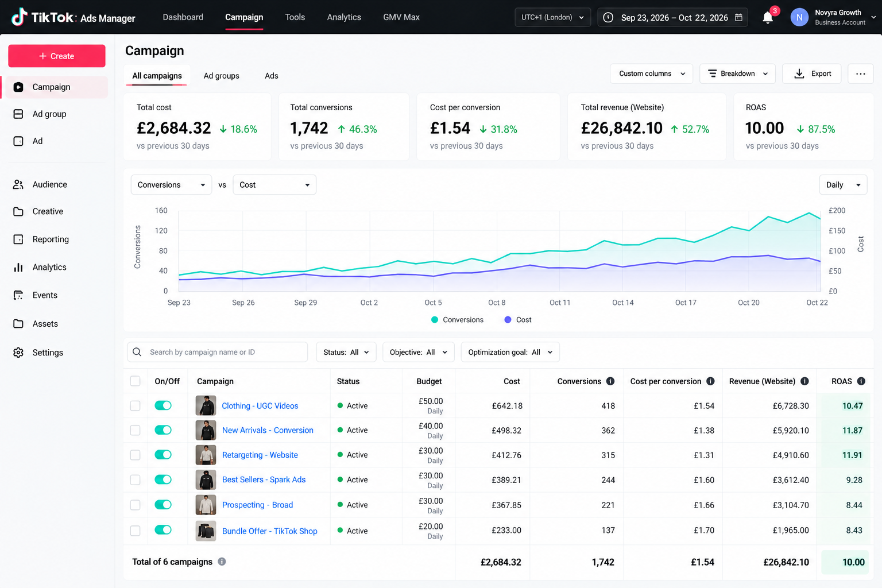
Task: Open the notifications bell
Action: (x=768, y=17)
